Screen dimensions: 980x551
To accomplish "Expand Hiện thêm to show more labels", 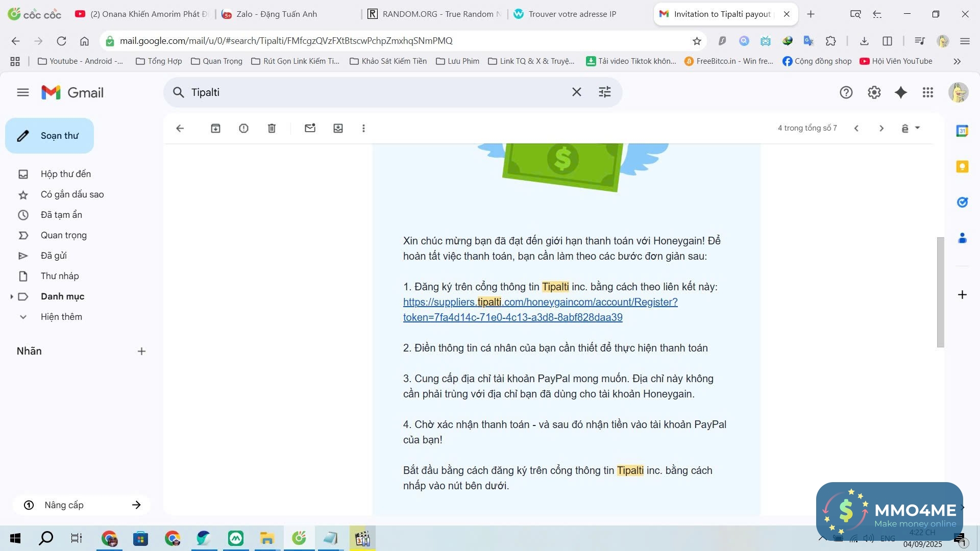I will click(51, 317).
